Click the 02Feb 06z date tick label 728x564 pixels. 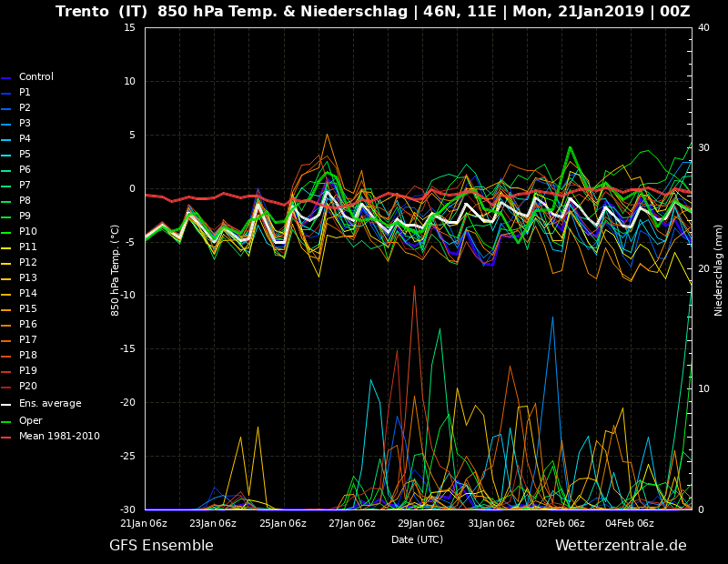[561, 524]
